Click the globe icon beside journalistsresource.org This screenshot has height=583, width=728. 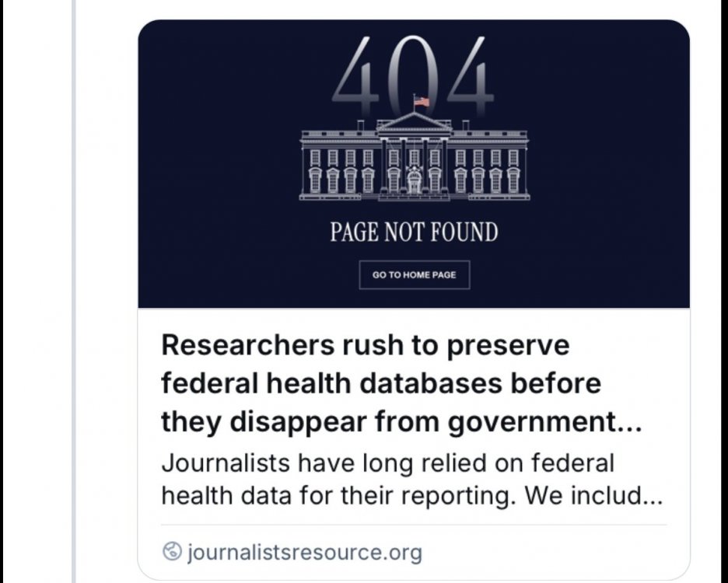click(x=172, y=553)
